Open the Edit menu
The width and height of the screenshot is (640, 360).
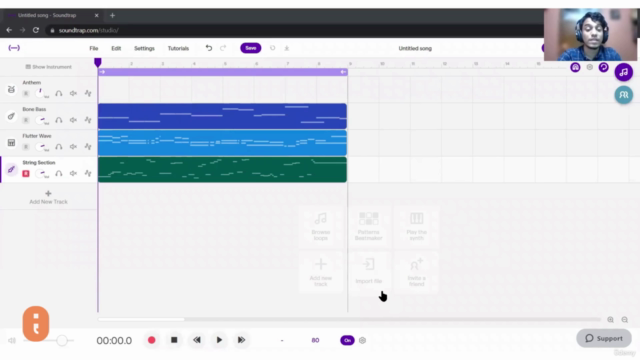(116, 48)
